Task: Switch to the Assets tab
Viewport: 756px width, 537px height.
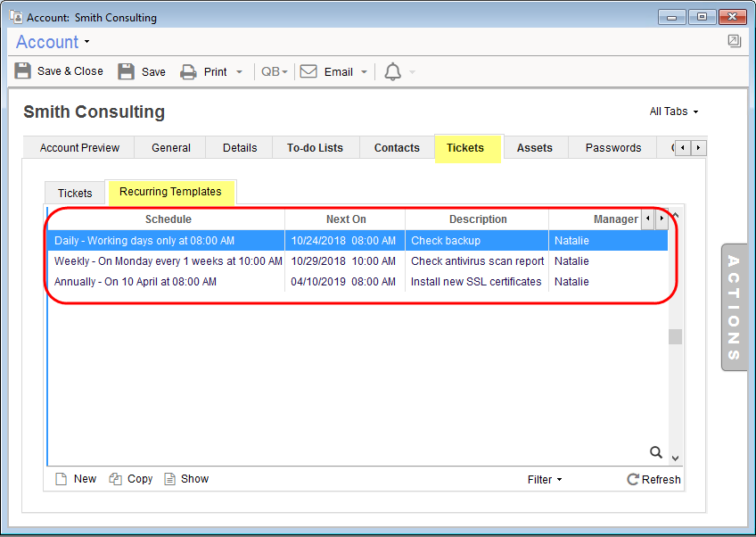Action: [x=534, y=148]
